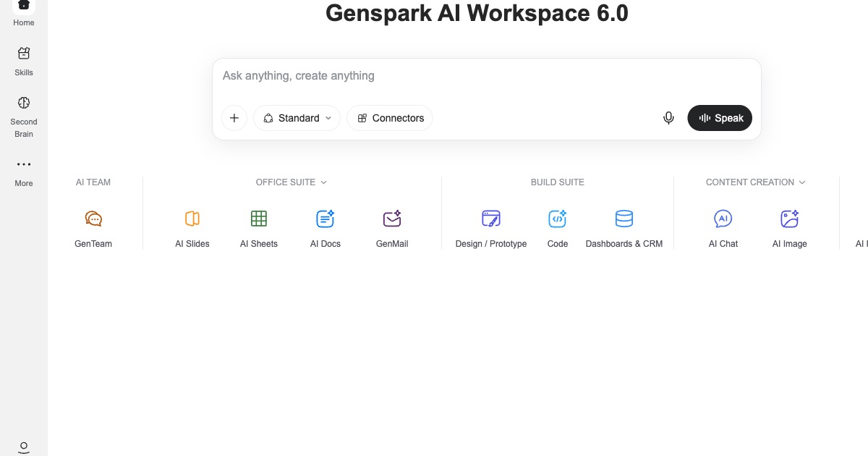Launch the AI Sheets icon
The height and width of the screenshot is (456, 868).
click(x=259, y=219)
